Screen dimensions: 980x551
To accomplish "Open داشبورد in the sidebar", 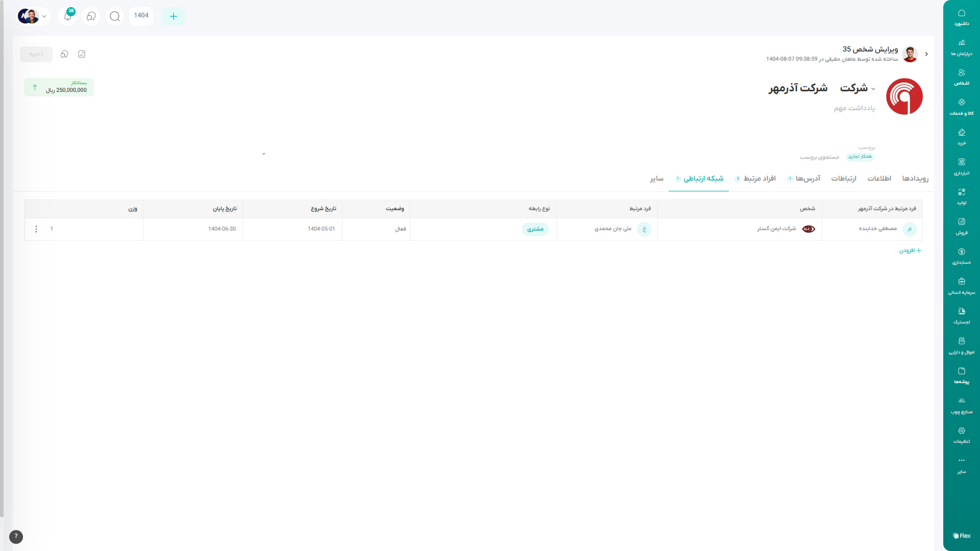I will pos(961,17).
